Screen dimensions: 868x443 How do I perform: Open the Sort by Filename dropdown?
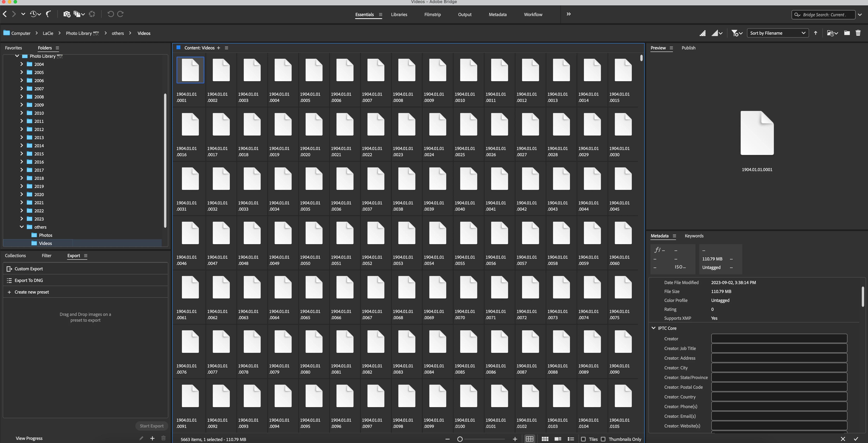[777, 33]
